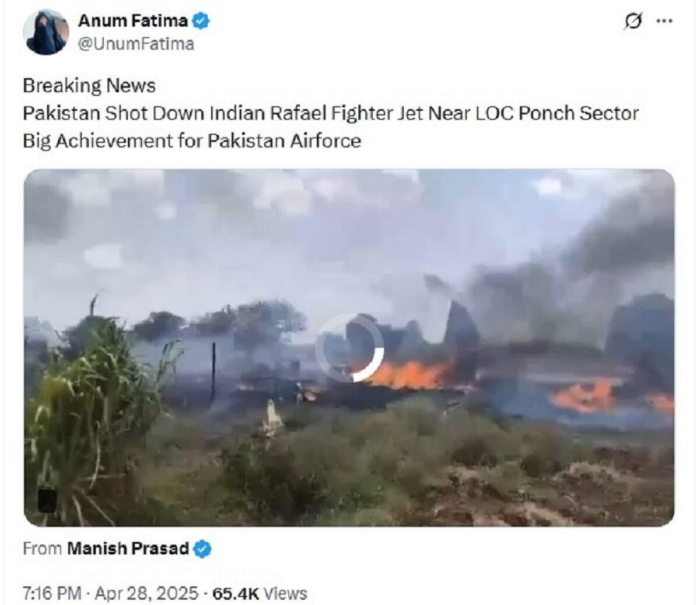Viewport: 700px width, 605px height.
Task: Open the Grok slashed-circle icon
Action: 633,21
